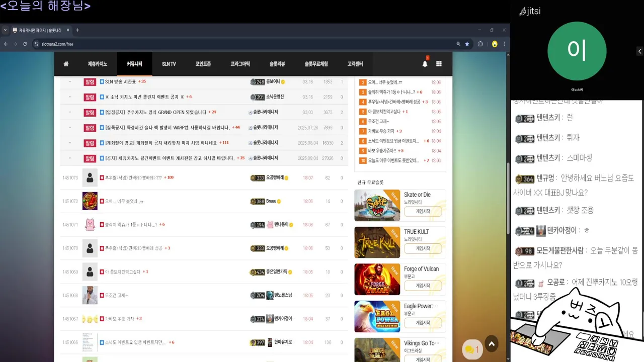Open the grid apps menu icon
The width and height of the screenshot is (644, 362).
pos(439,64)
